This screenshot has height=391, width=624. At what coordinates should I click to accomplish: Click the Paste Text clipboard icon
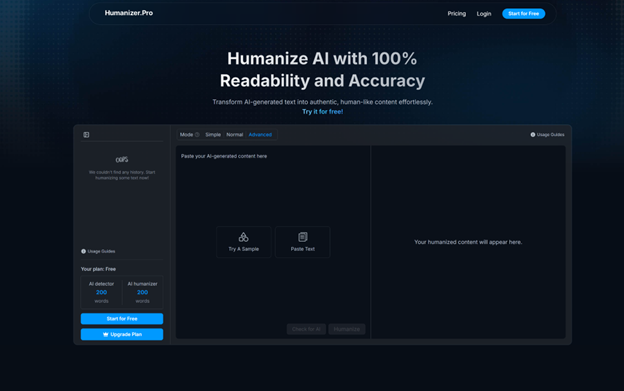pos(303,237)
